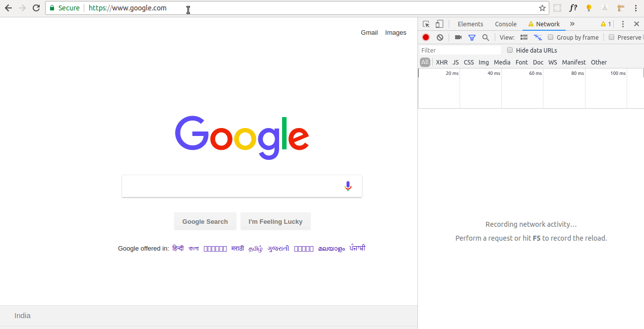The image size is (644, 329).
Task: Filter requests by XHR
Action: pyautogui.click(x=442, y=62)
